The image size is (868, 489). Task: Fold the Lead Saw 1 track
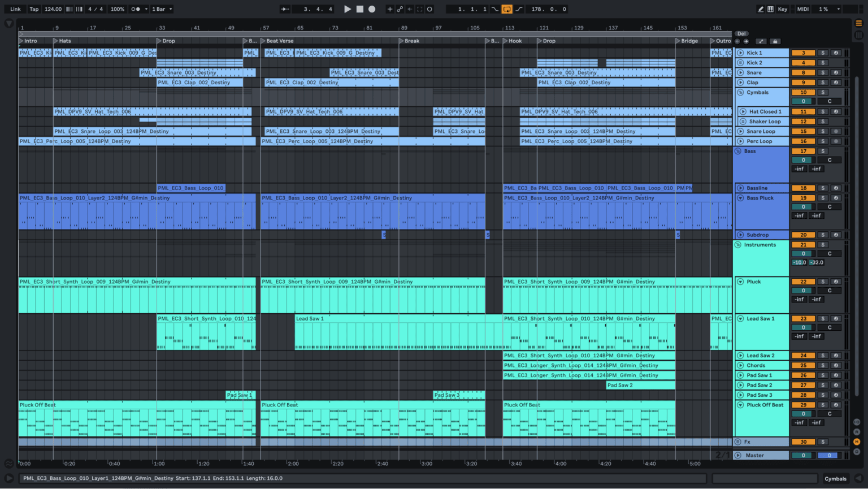pyautogui.click(x=740, y=319)
